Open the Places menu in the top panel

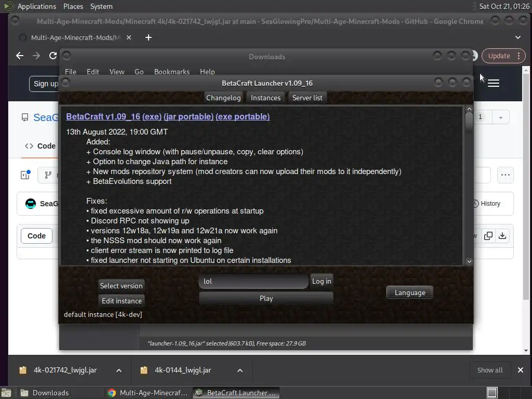[x=73, y=6]
